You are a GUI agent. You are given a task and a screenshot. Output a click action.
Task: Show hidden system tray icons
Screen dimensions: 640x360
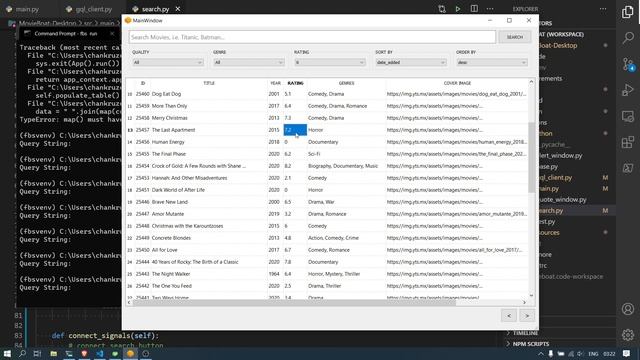(540, 354)
